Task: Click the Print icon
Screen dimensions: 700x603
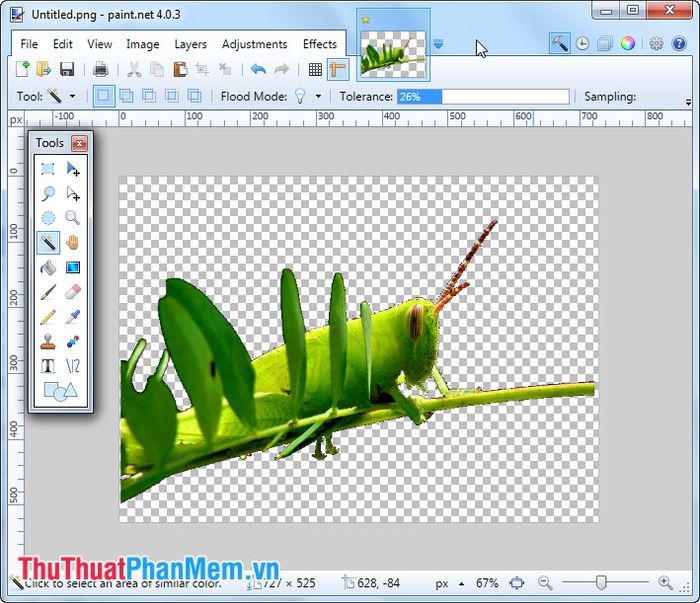Action: point(100,69)
